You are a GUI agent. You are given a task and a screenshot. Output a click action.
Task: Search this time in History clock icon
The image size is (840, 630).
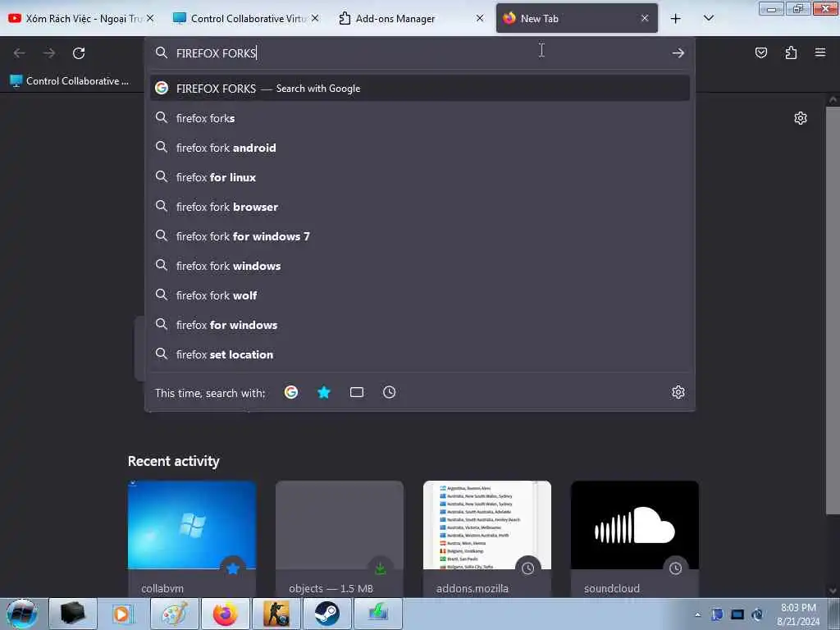click(x=390, y=392)
